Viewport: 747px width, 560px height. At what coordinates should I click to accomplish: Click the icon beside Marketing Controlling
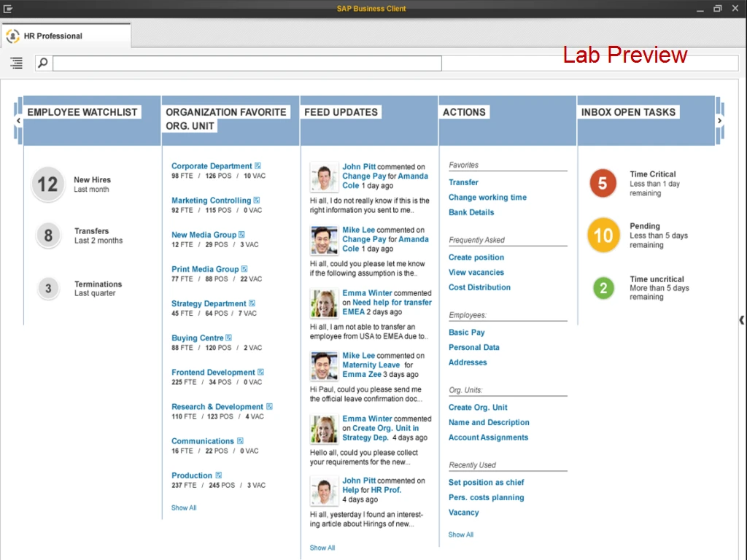[x=257, y=201]
